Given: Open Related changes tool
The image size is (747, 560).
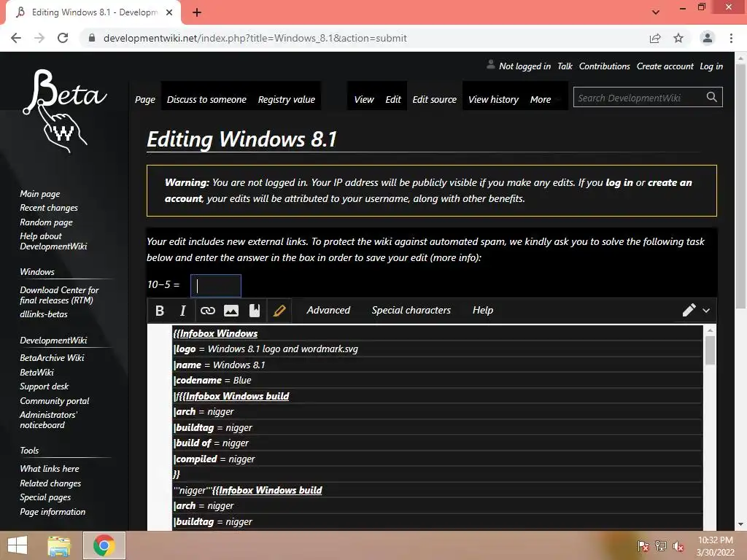Looking at the screenshot, I should coord(50,483).
